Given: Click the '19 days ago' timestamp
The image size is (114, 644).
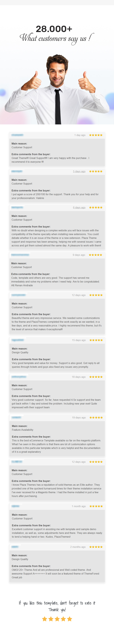Looking at the screenshot, I should click(79, 417).
